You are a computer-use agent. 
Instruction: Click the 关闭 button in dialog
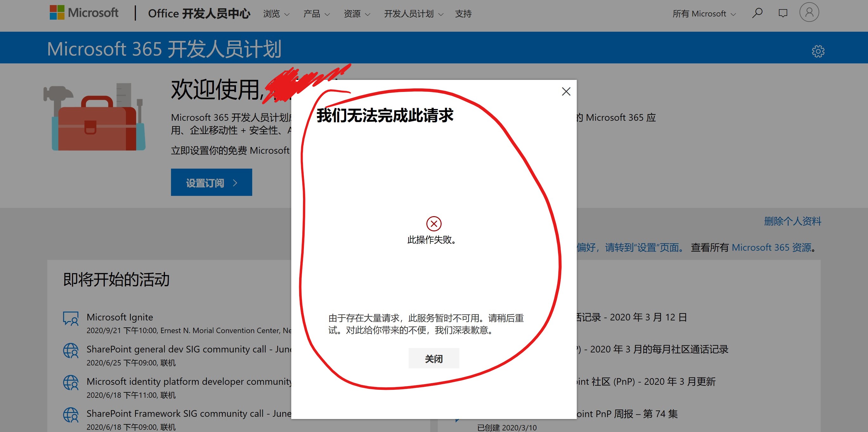point(434,358)
